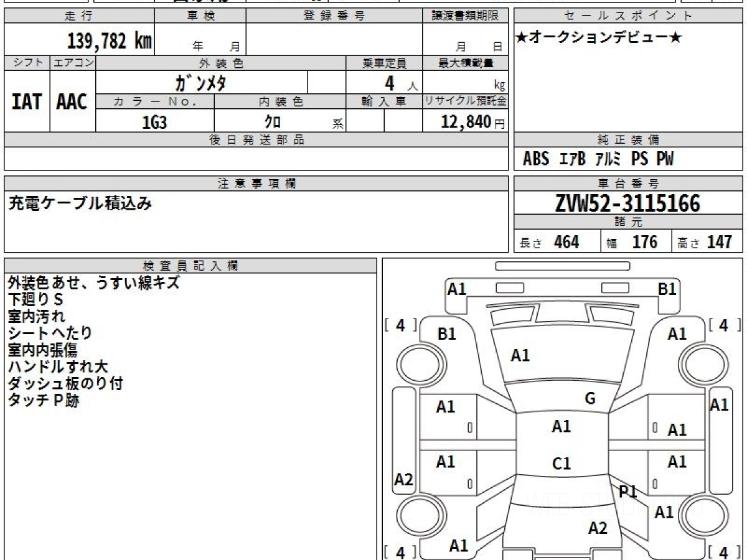Click the エアB equipment entry
The height and width of the screenshot is (560, 747).
[573, 159]
